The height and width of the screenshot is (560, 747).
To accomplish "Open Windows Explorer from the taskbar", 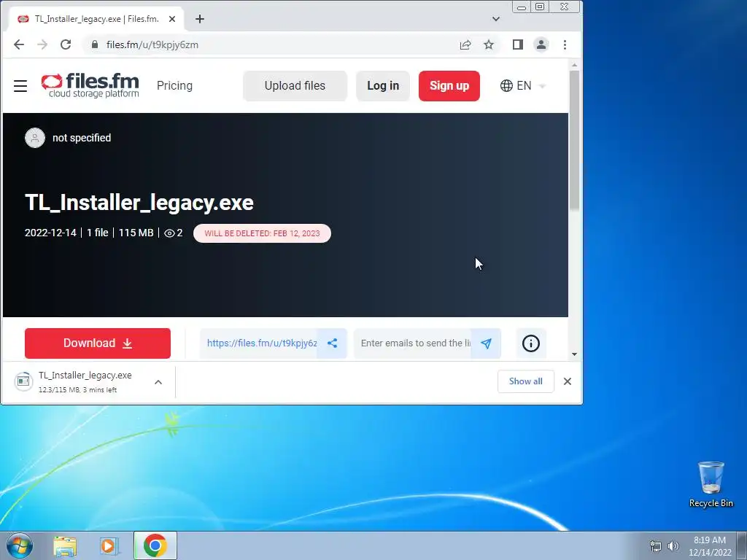I will (x=65, y=545).
